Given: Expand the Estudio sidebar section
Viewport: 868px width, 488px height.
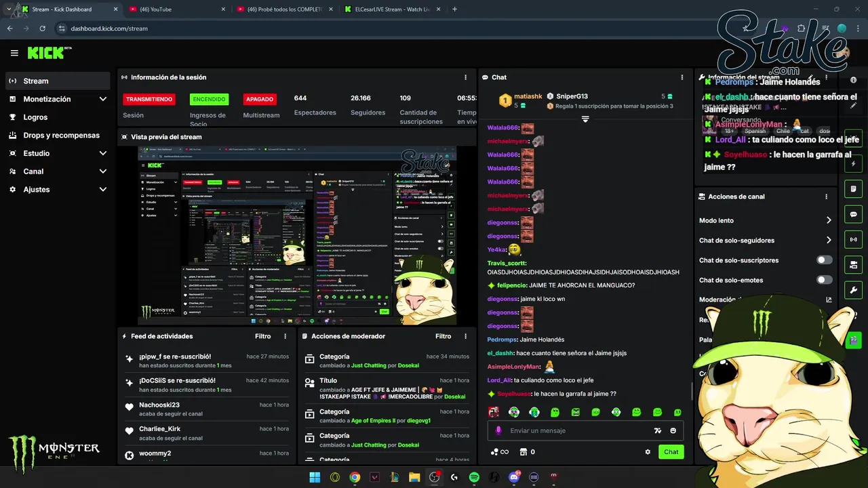Looking at the screenshot, I should 58,153.
